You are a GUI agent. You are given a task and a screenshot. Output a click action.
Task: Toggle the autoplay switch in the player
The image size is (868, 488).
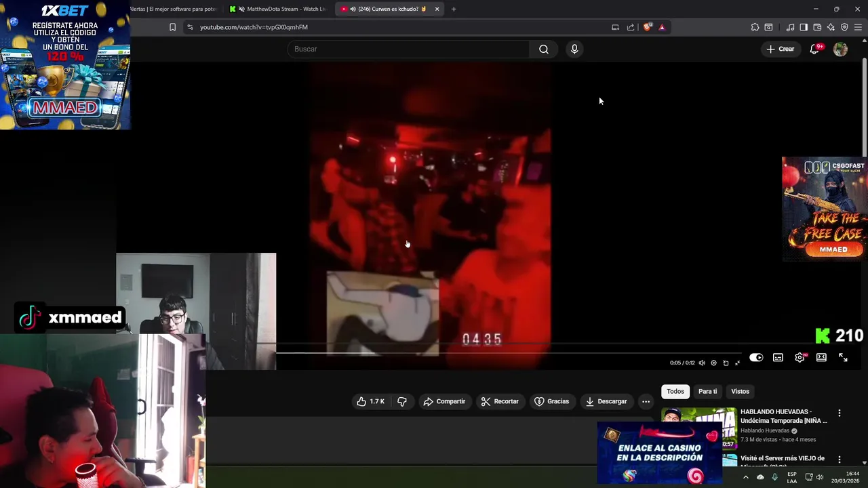756,357
